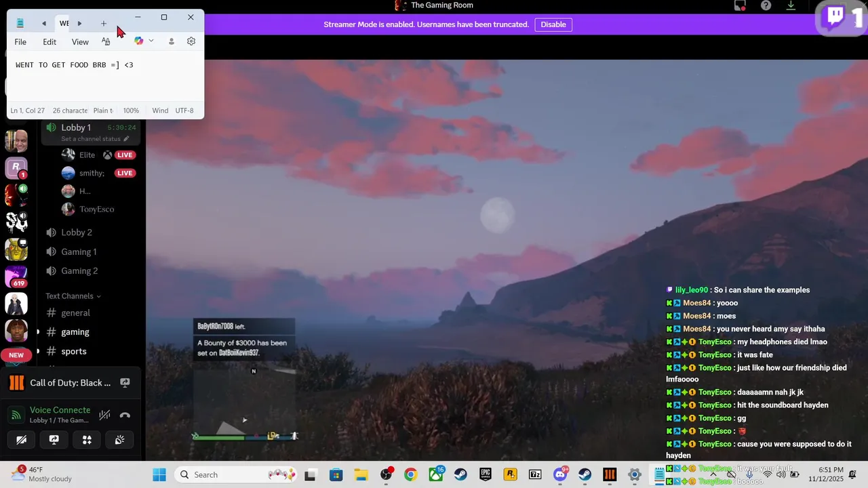Open Discord inbox icon in title bar

[741, 5]
